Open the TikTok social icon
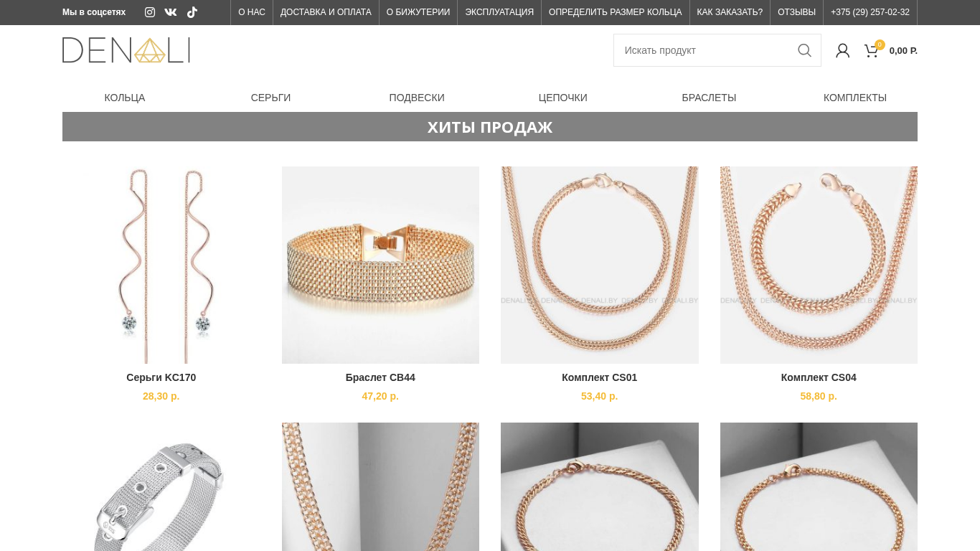980x551 pixels. pyautogui.click(x=192, y=12)
